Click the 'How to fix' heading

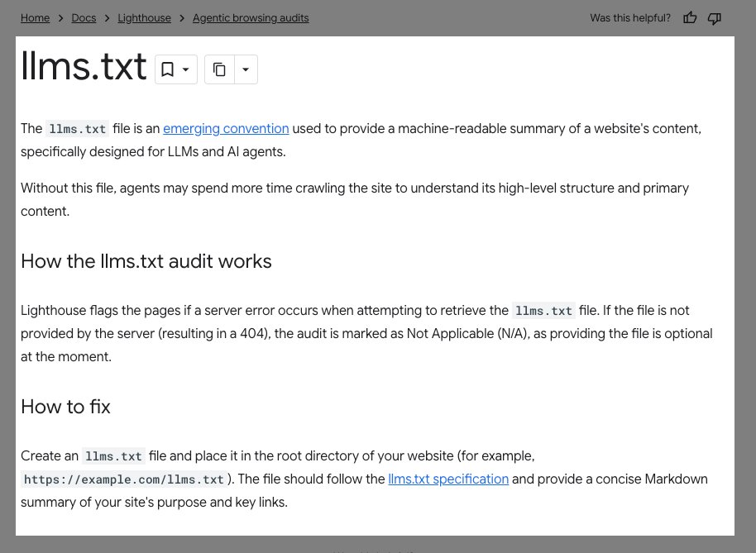pos(65,407)
